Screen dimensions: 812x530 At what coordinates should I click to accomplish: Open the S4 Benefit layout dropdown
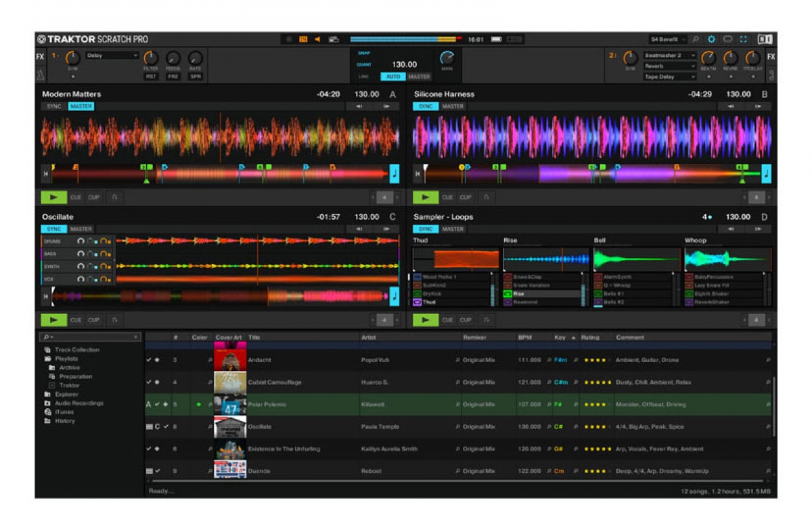click(x=669, y=39)
